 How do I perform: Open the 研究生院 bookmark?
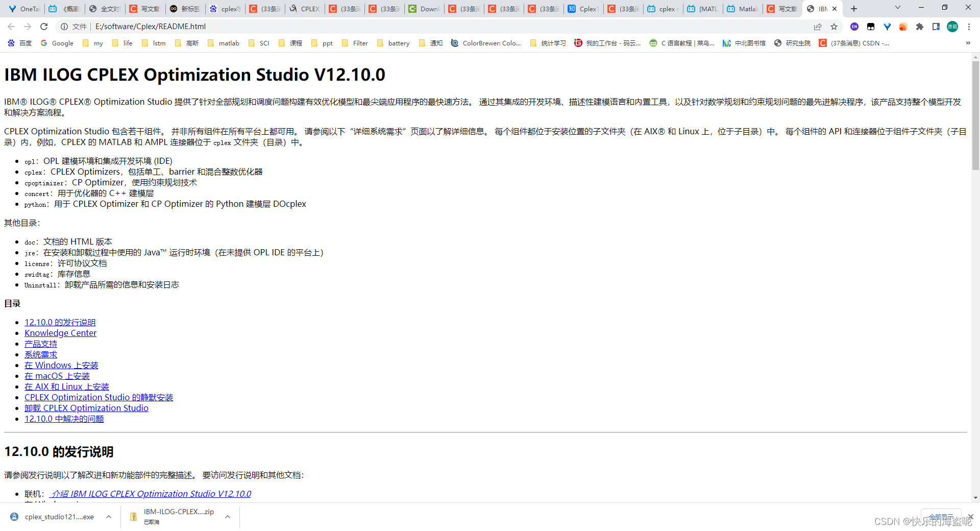(792, 43)
